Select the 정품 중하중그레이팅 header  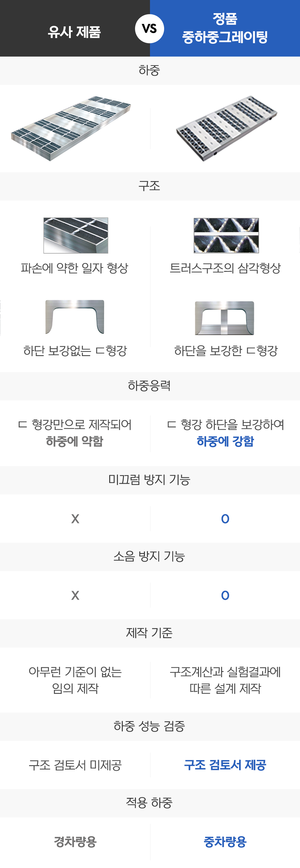[x=225, y=28]
